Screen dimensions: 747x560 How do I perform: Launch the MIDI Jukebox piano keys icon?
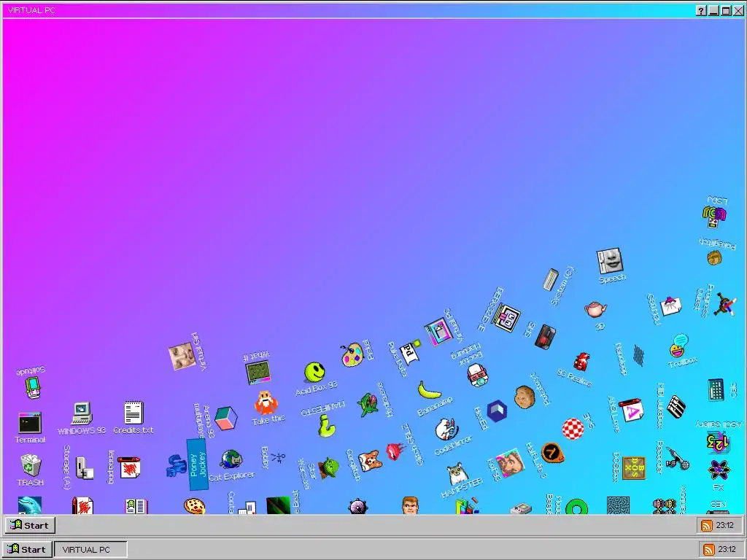676,407
